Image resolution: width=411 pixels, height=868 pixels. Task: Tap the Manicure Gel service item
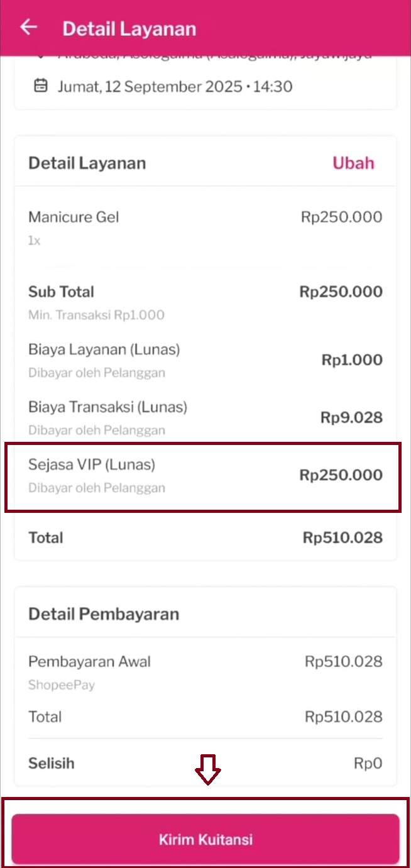pyautogui.click(x=74, y=217)
